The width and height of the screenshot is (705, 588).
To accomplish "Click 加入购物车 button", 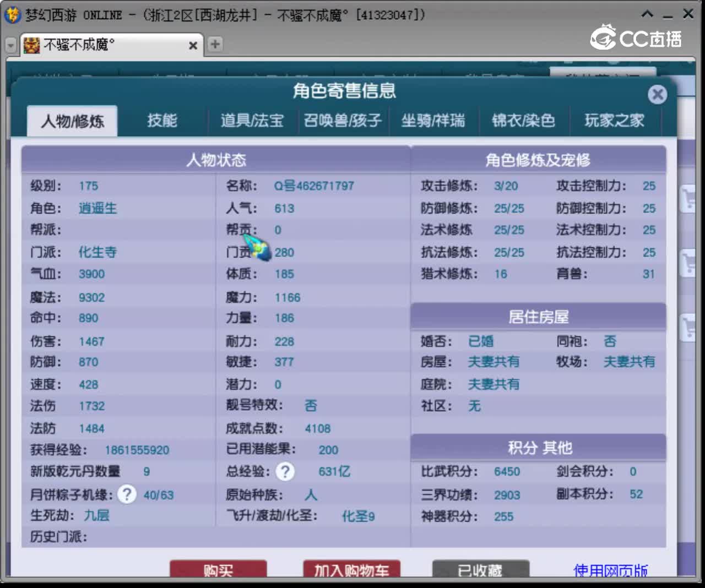I will 351,570.
